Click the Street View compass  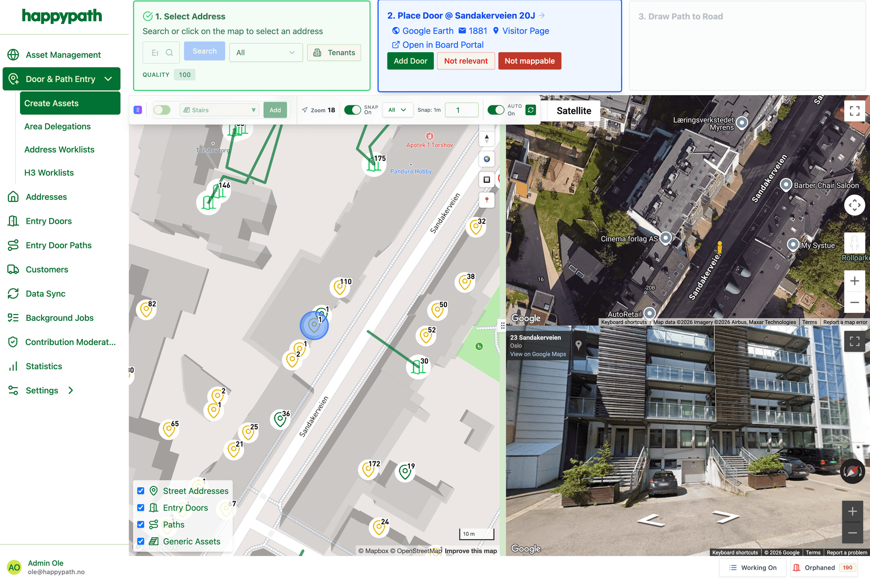coord(853,471)
